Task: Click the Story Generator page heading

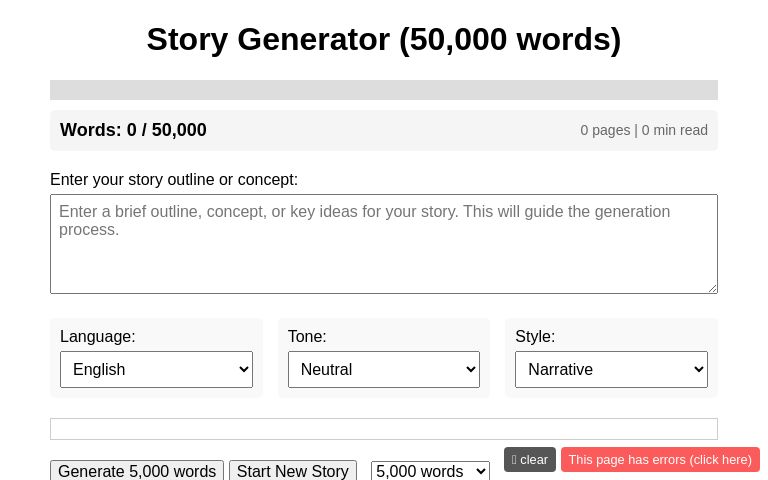Action: [x=383, y=39]
